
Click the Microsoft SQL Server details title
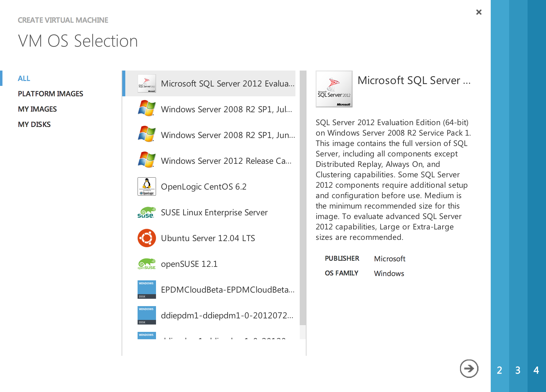pyautogui.click(x=414, y=80)
